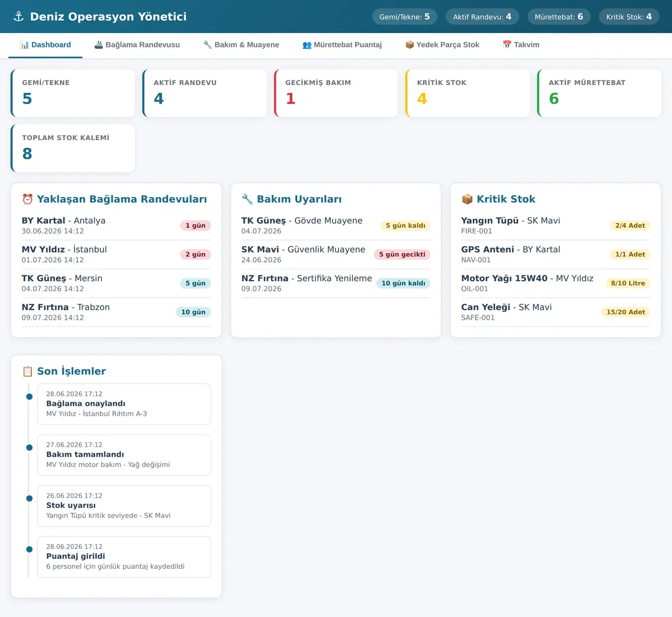
Task: Open the KRİTİK STOK stat card
Action: click(x=468, y=93)
